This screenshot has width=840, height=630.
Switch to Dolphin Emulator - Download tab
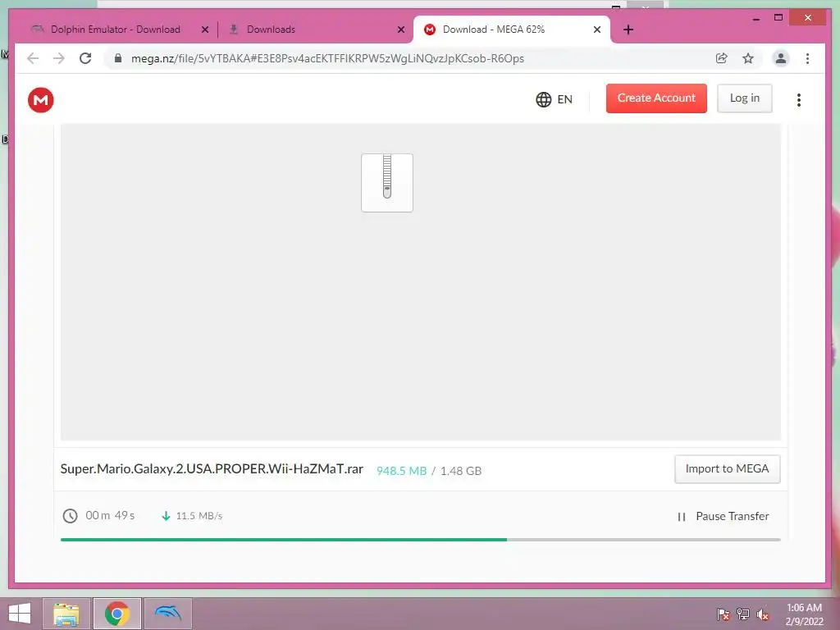point(115,30)
